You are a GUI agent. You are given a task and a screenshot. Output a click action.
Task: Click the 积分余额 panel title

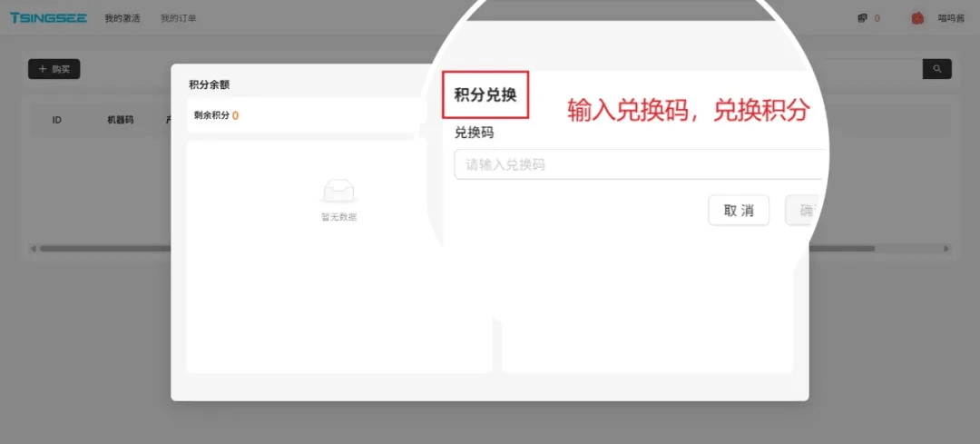point(209,84)
